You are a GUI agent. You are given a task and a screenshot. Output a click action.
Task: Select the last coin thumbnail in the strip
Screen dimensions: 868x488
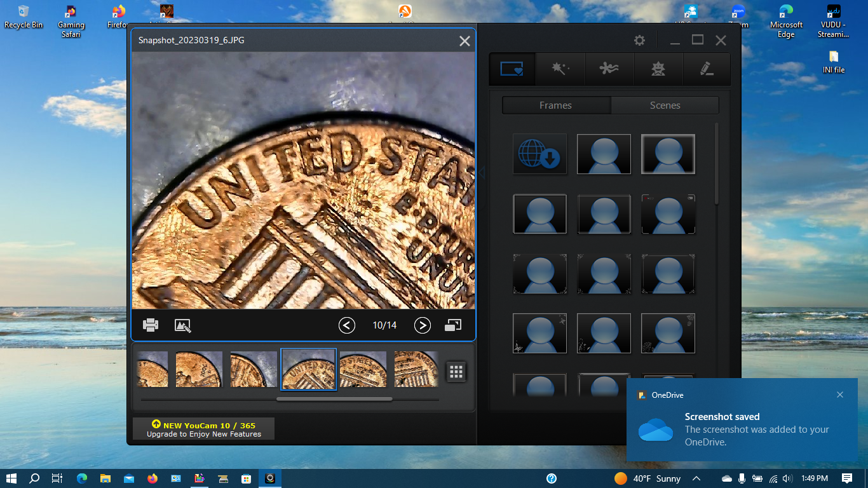click(x=416, y=369)
